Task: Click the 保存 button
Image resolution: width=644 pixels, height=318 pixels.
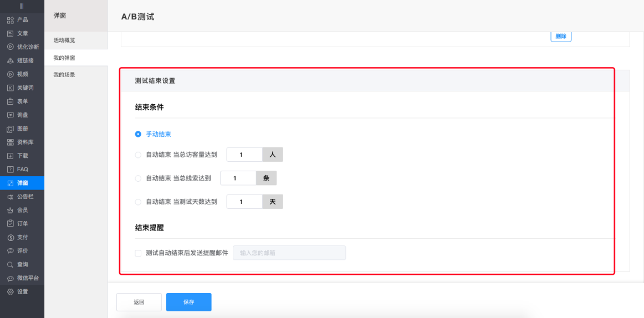Action: (x=188, y=302)
